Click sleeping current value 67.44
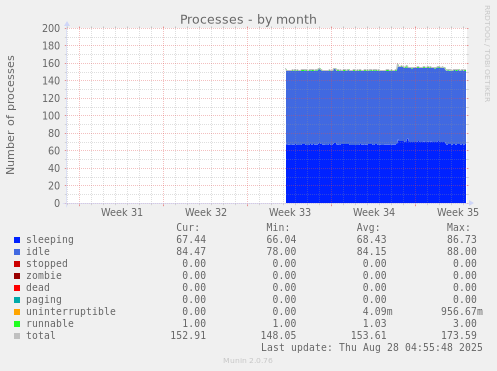 pos(191,240)
